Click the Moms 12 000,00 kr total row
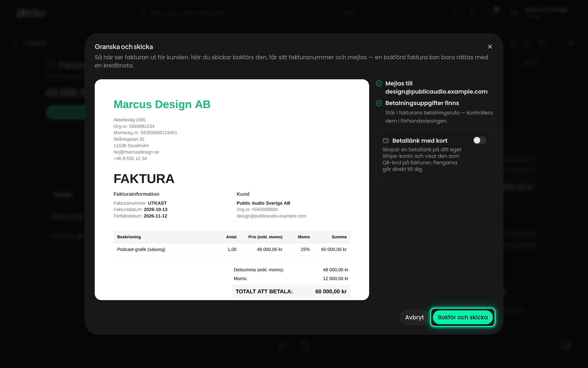Viewport: 588px width, 368px height. pyautogui.click(x=291, y=278)
